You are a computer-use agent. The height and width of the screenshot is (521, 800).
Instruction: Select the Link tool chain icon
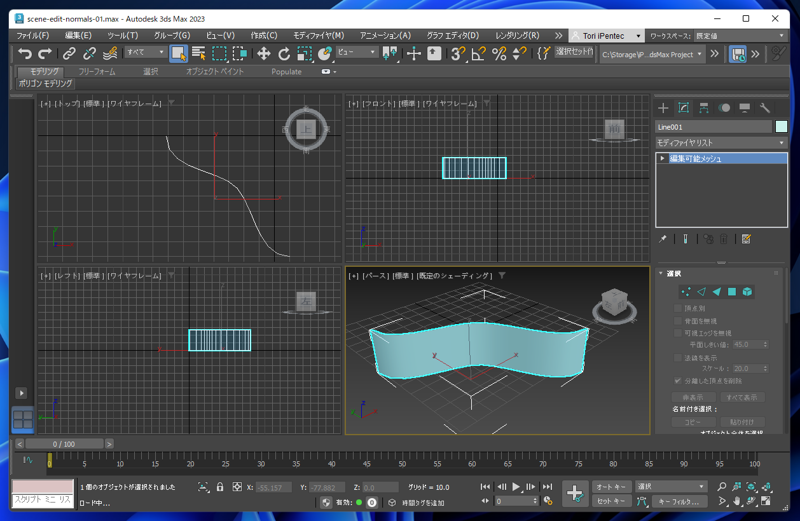69,54
